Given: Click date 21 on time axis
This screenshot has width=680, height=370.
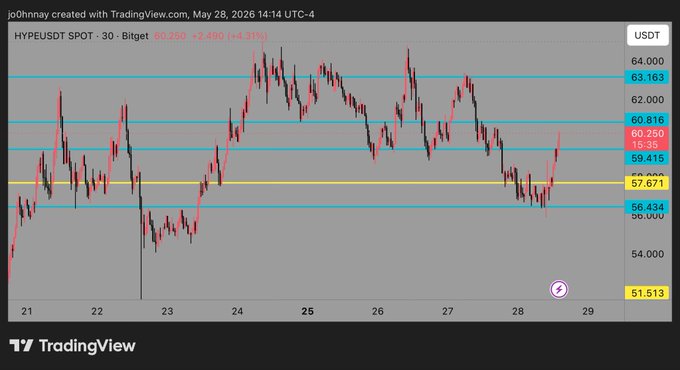Looking at the screenshot, I should click(x=27, y=311).
